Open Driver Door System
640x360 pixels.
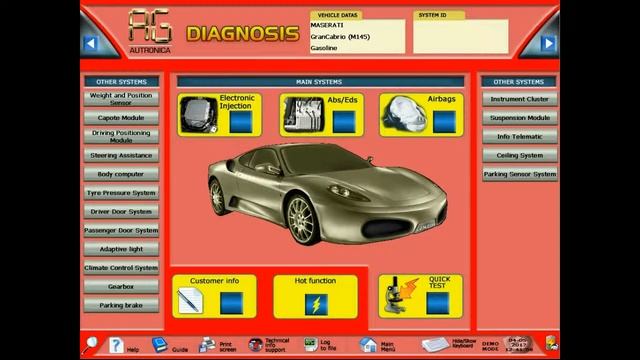121,211
